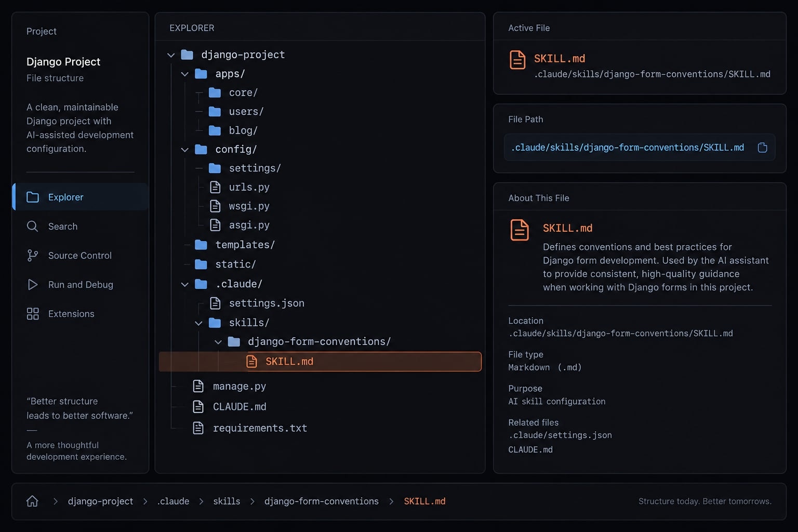798x532 pixels.
Task: Collapse the apps/ folder chevron
Action: [x=184, y=74]
